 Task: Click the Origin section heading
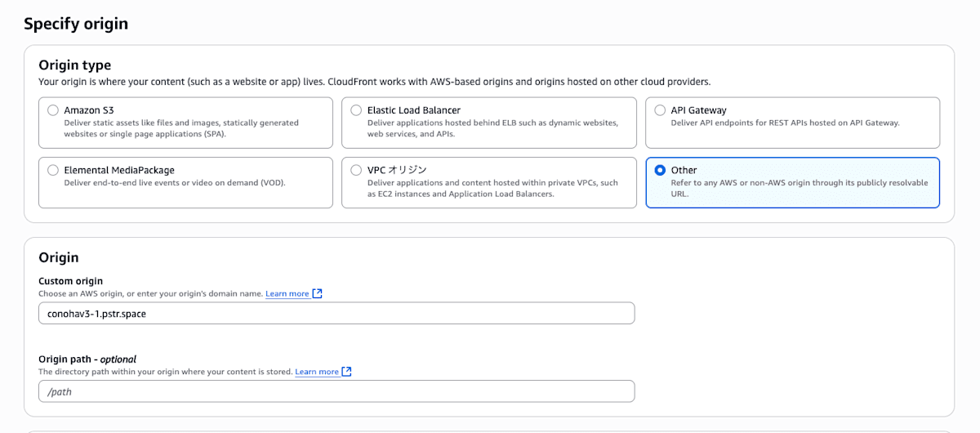tap(59, 257)
